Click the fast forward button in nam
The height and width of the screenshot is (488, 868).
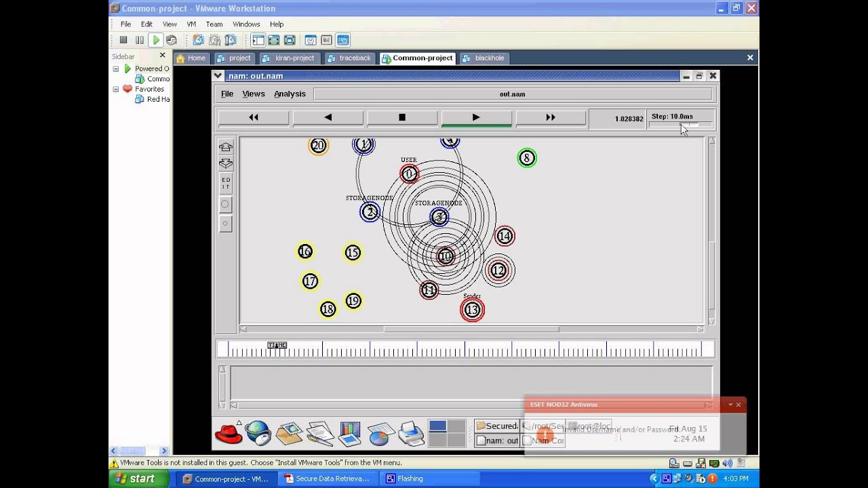coord(551,118)
